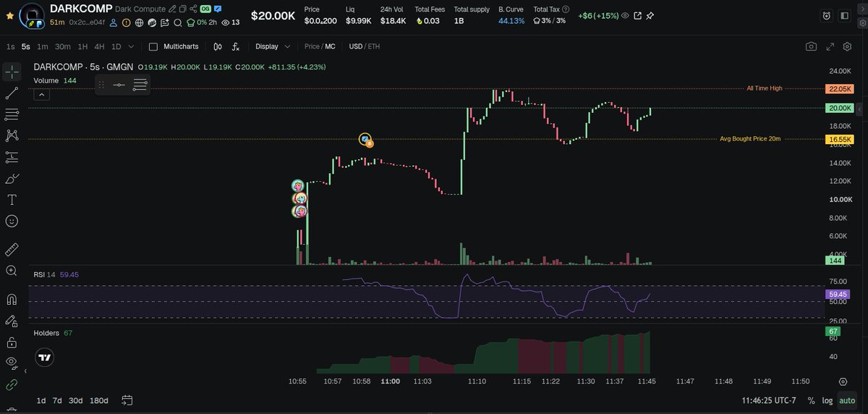Toggle magnet snap mode
868x414 pixels.
(12, 299)
